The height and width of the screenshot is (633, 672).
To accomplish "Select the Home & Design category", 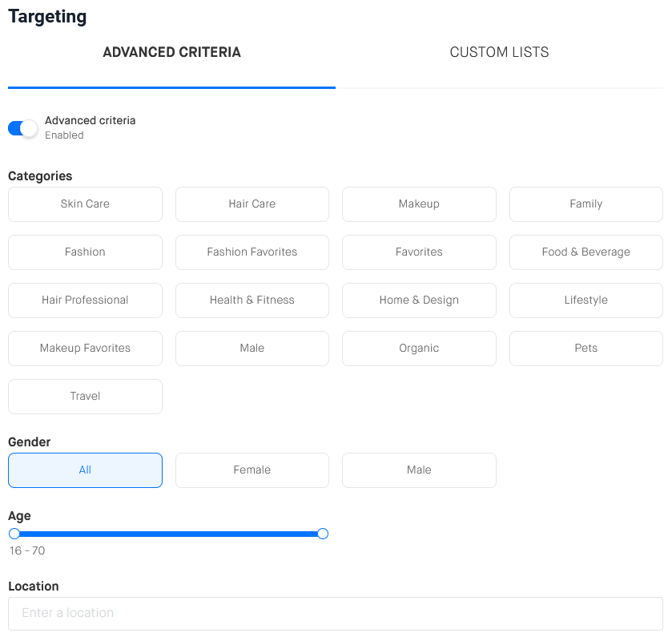I will point(419,300).
